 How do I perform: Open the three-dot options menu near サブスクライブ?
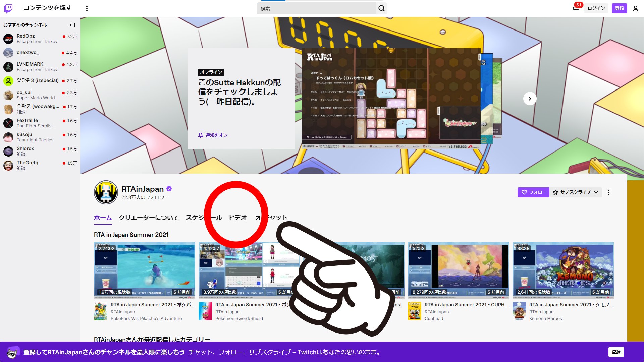(609, 192)
